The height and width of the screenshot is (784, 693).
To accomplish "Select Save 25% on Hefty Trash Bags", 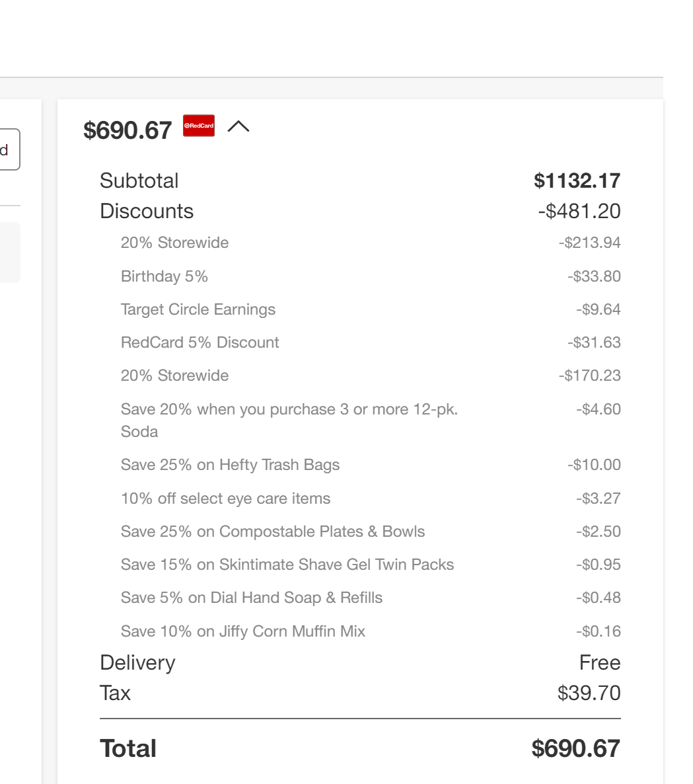I will [x=370, y=465].
